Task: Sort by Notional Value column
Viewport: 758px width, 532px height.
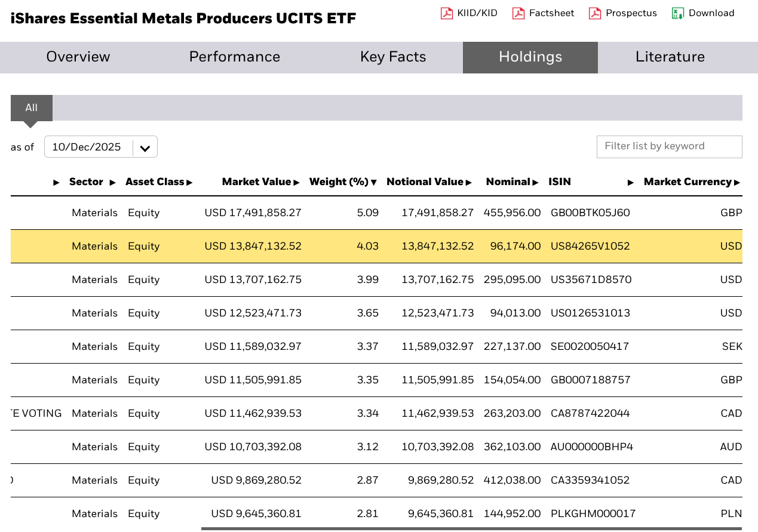Action: pyautogui.click(x=429, y=182)
